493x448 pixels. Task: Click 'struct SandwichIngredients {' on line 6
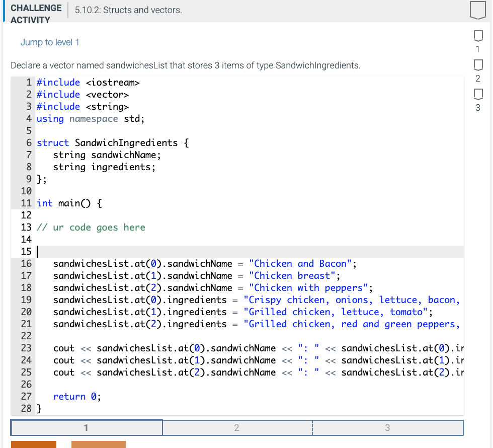(x=113, y=143)
